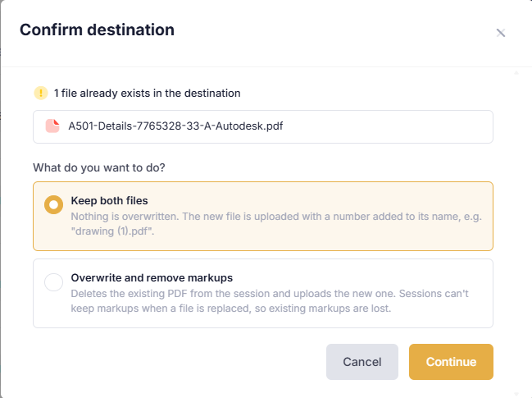Click the Cancel button
Viewport: 532px width, 398px height.
coord(362,362)
